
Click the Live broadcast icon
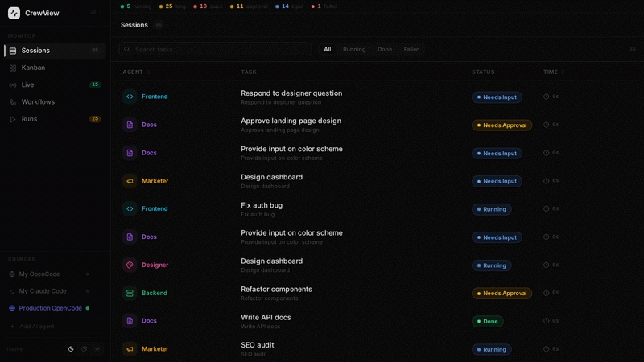pyautogui.click(x=13, y=85)
